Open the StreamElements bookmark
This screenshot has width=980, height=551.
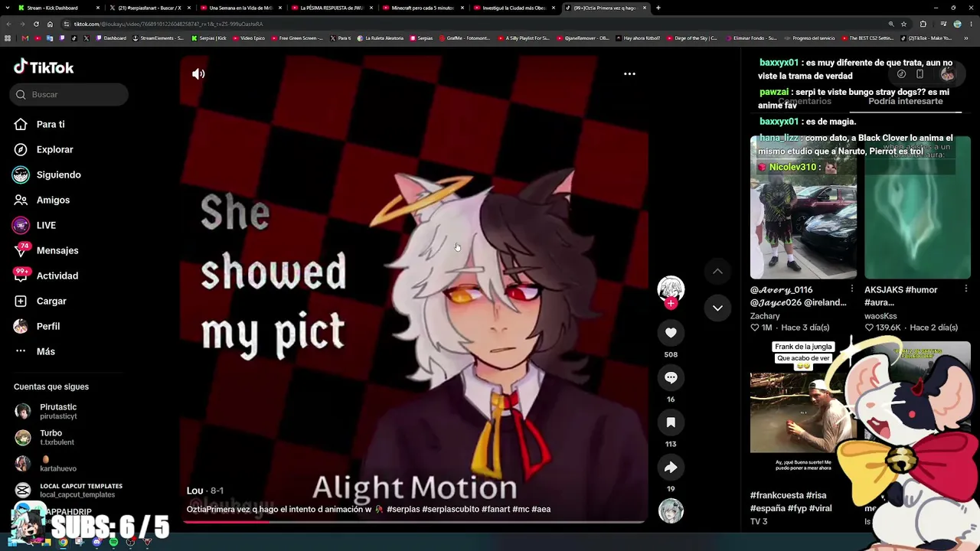click(158, 37)
